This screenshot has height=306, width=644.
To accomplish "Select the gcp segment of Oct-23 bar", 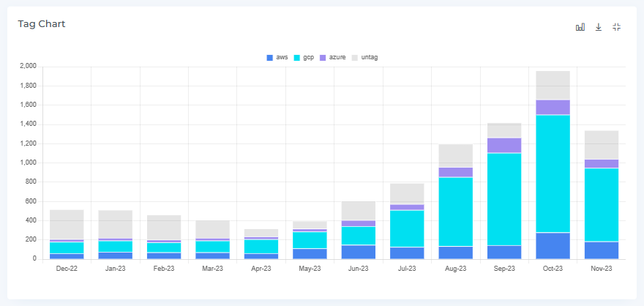I will click(x=553, y=173).
